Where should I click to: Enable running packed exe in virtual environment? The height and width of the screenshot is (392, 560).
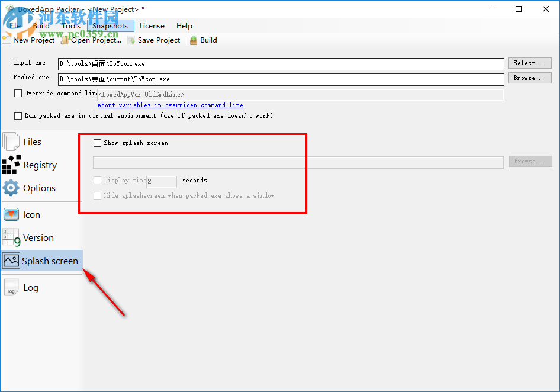(x=18, y=115)
